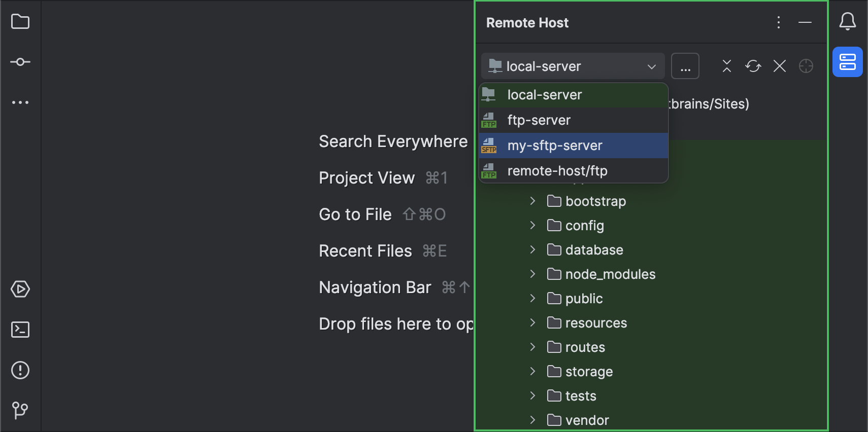Open the Git version control icon
Screen dimensions: 868x432
(x=20, y=410)
